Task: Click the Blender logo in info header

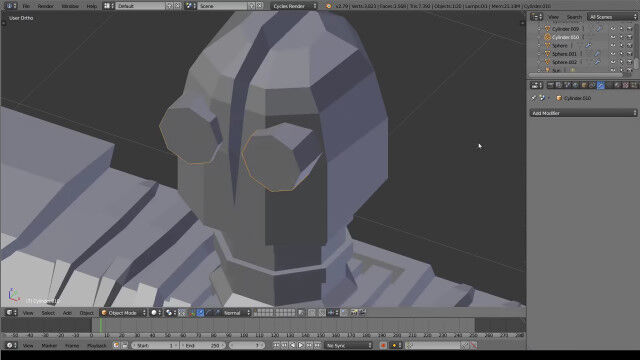Action: pyautogui.click(x=329, y=6)
